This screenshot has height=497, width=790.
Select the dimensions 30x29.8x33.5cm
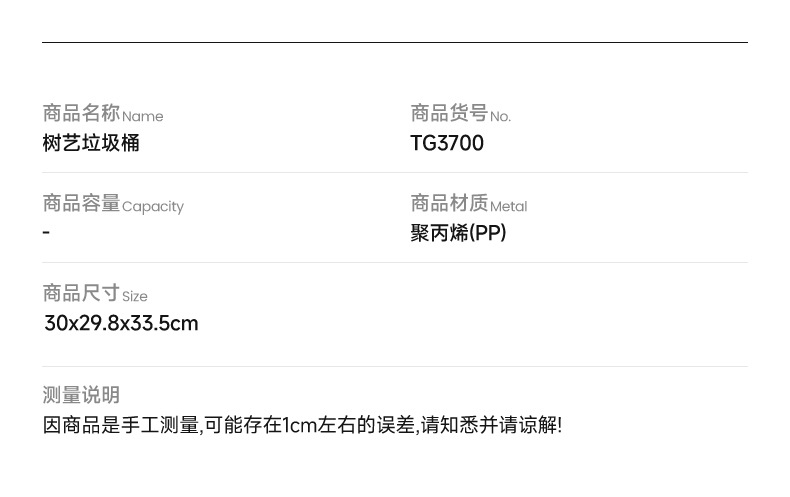point(121,323)
